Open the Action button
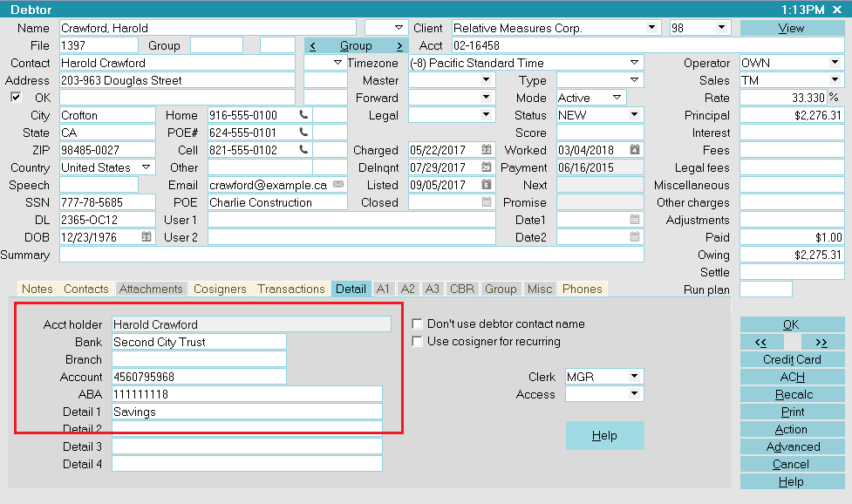Viewport: 852px width, 504px height. 792,429
